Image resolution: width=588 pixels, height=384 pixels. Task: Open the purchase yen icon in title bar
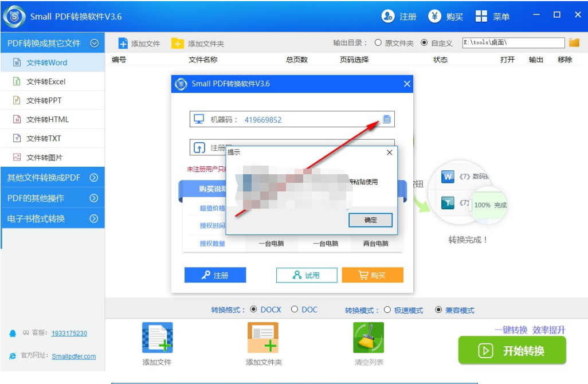tap(434, 16)
